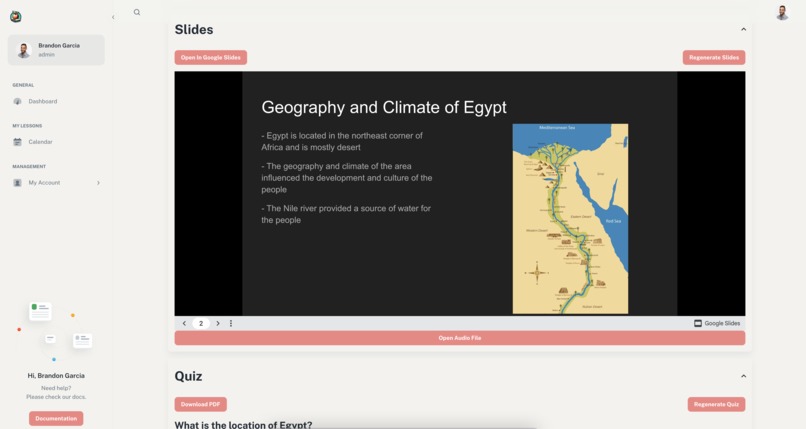Viewport: 806px width, 429px height.
Task: Open Calendar under My Lessons
Action: pos(40,142)
